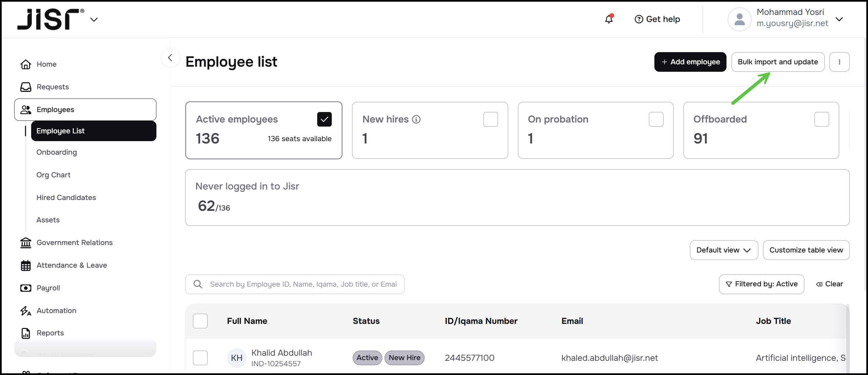The width and height of the screenshot is (868, 375).
Task: Open Automation lightning icon
Action: tap(26, 311)
